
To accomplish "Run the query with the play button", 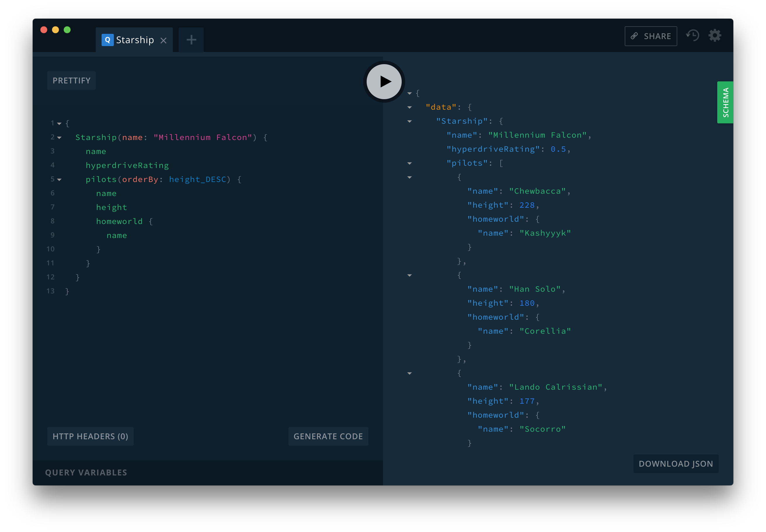I will (x=384, y=82).
